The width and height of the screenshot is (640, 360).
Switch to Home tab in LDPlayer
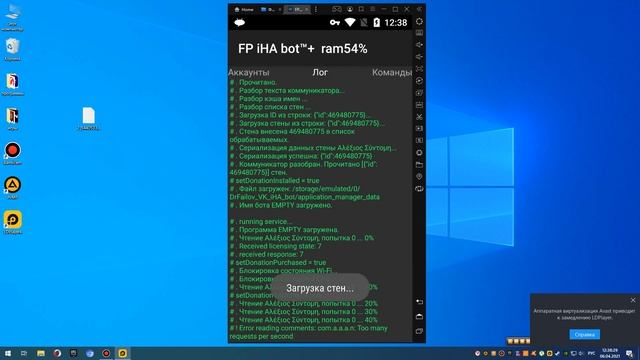244,9
